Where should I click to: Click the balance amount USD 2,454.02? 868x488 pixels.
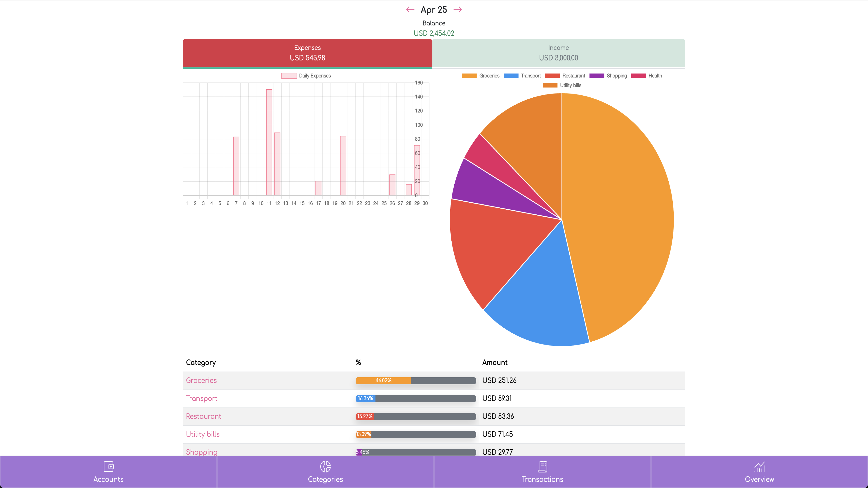point(434,33)
